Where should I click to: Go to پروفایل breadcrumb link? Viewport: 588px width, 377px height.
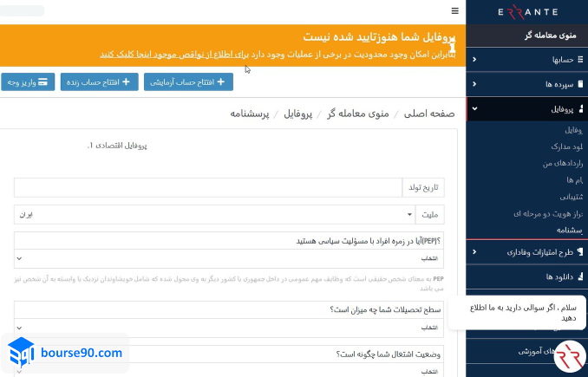coord(298,114)
